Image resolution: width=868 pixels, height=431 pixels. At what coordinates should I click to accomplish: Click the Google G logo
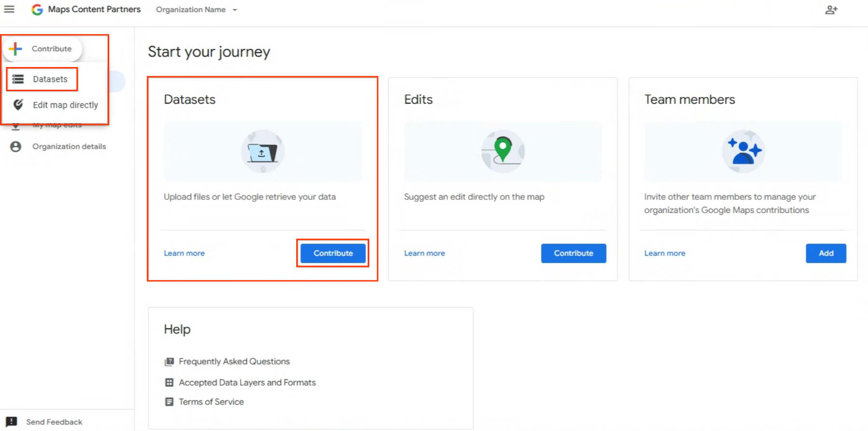(37, 10)
